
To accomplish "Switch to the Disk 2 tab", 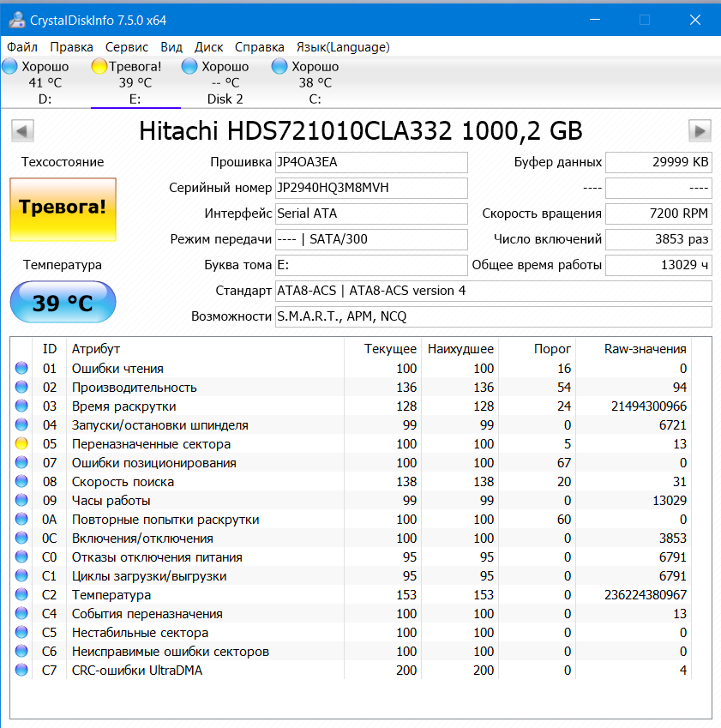I will 225,99.
